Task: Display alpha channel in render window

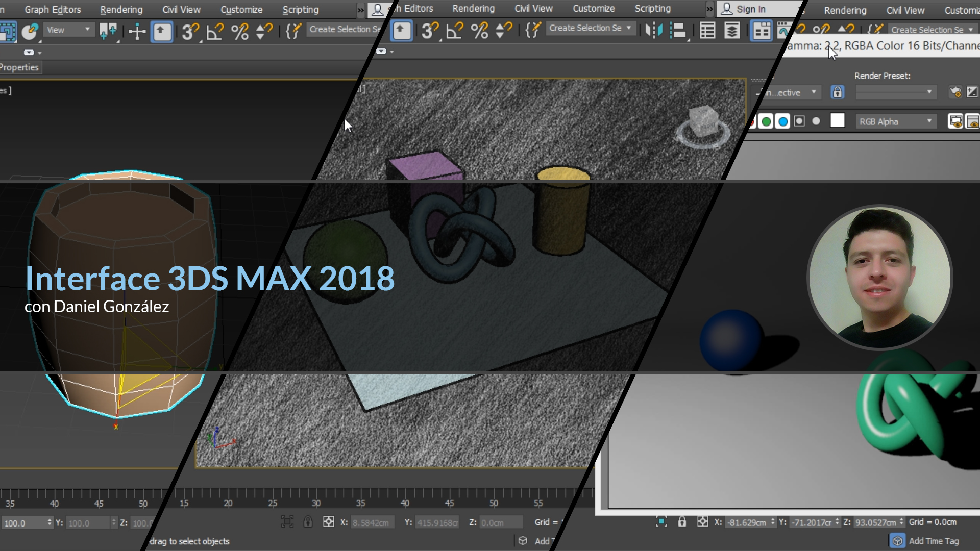Action: [799, 121]
